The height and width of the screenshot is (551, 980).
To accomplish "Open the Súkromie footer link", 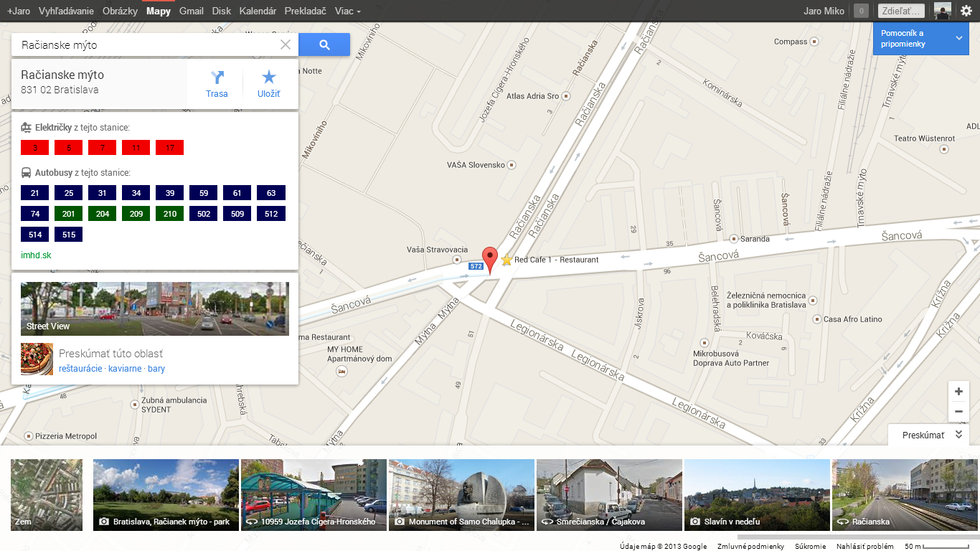I will [x=810, y=546].
